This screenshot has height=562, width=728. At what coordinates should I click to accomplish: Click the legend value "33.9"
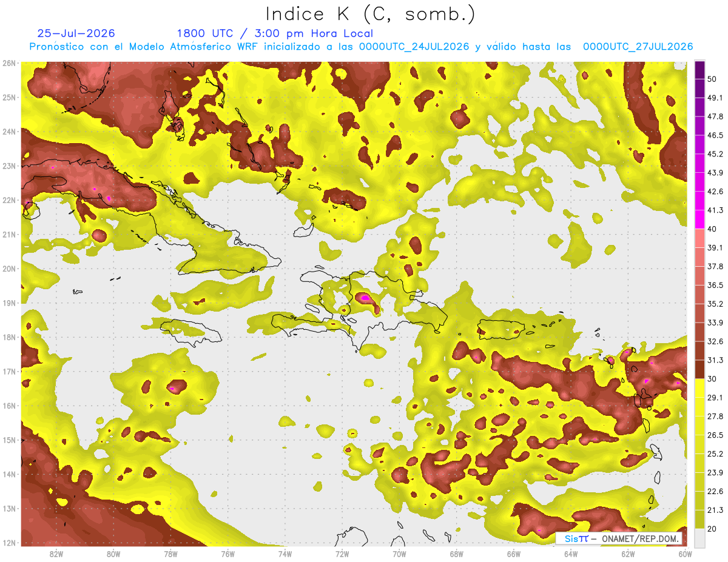pyautogui.click(x=715, y=323)
